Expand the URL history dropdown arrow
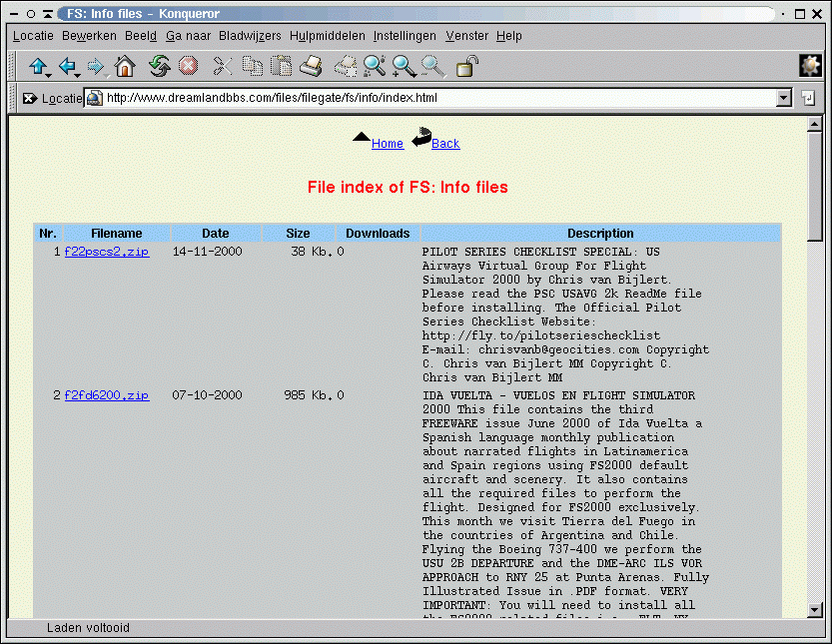Screen dimensions: 832x644 pos(783,98)
